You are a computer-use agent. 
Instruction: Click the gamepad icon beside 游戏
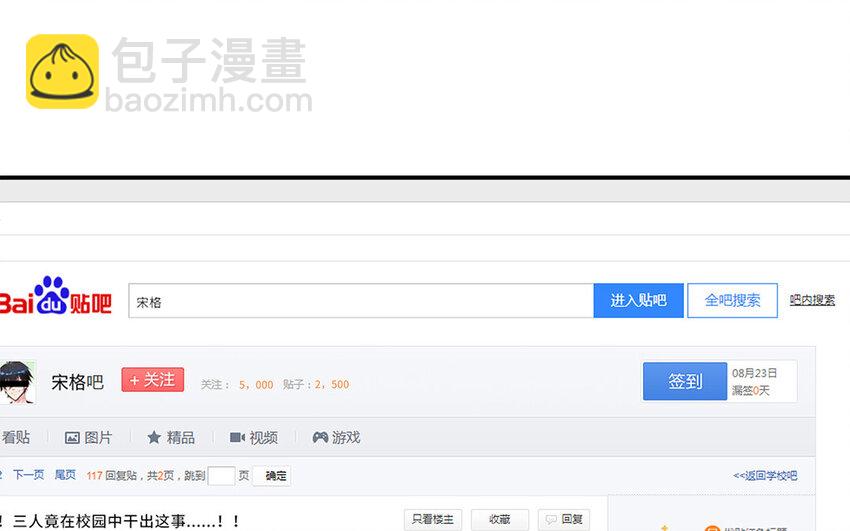tap(320, 437)
